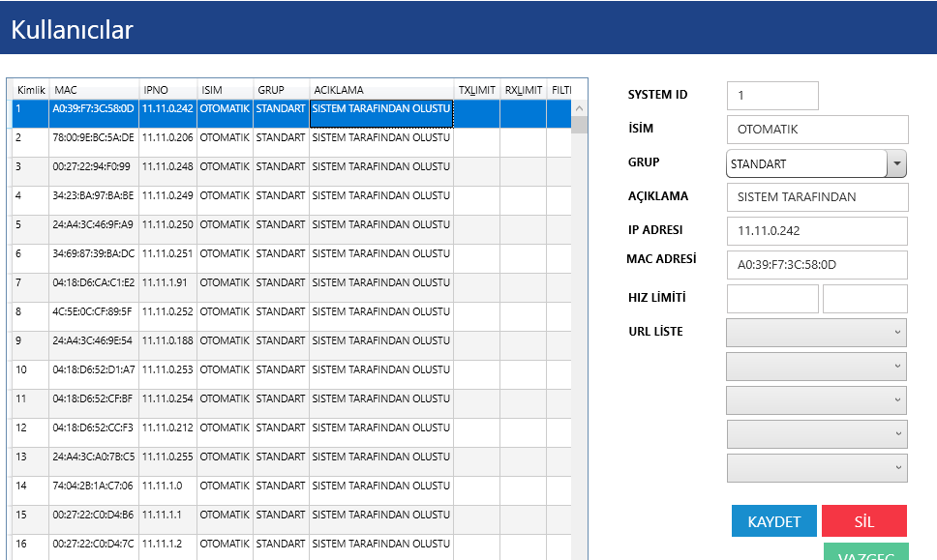This screenshot has width=937, height=560.
Task: Focus the SYSTEM ID field
Action: 771,96
